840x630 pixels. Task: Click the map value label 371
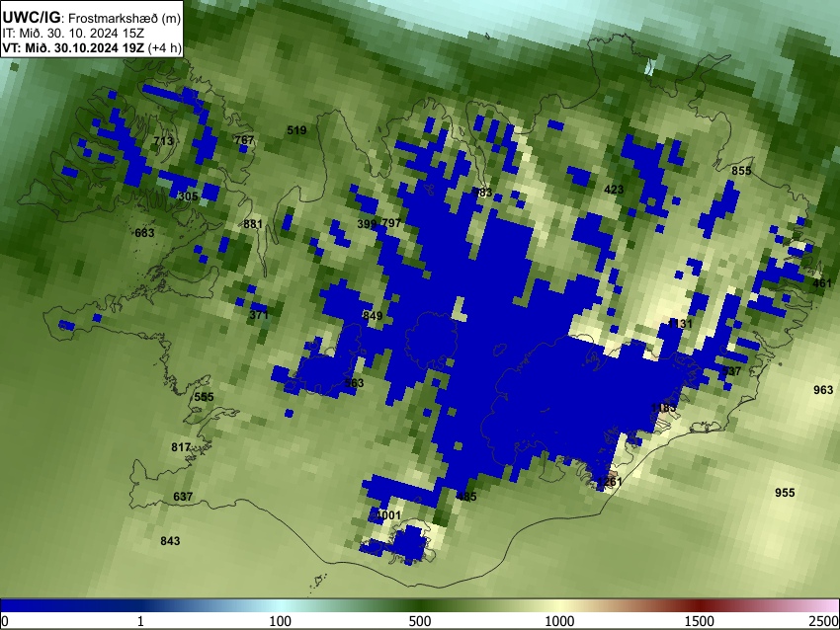coord(259,315)
